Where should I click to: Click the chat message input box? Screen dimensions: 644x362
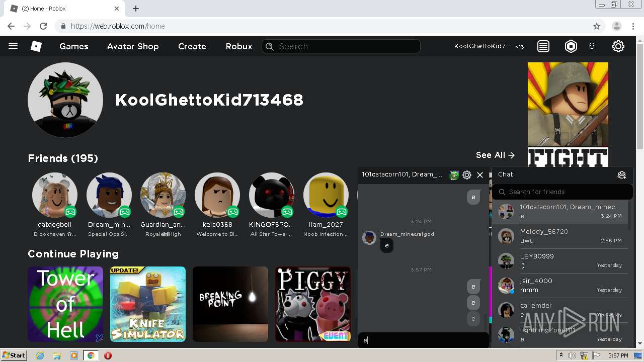pyautogui.click(x=423, y=340)
